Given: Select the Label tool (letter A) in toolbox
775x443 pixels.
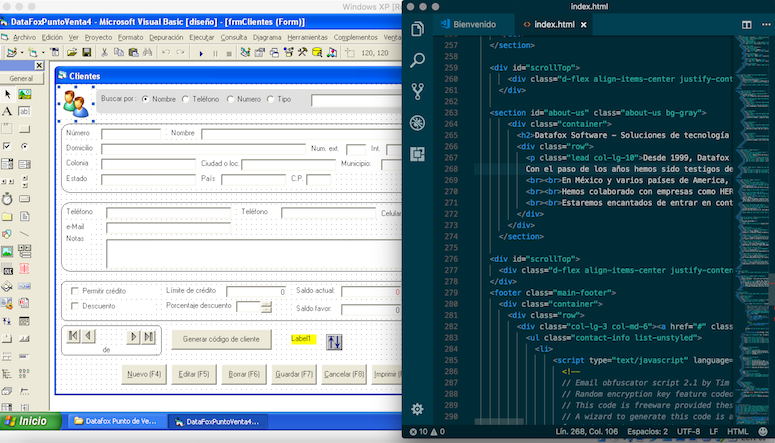Looking at the screenshot, I should click(7, 111).
